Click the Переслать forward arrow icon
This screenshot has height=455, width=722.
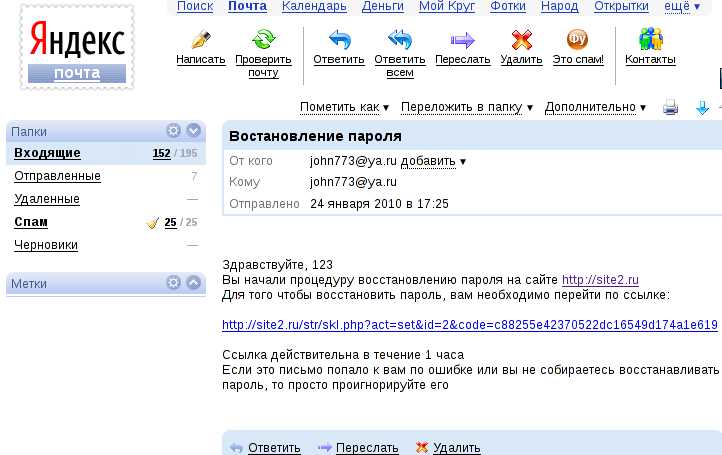tap(462, 40)
